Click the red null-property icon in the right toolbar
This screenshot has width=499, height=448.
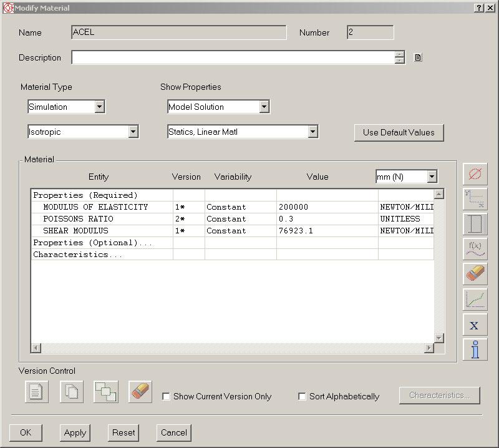click(x=475, y=174)
